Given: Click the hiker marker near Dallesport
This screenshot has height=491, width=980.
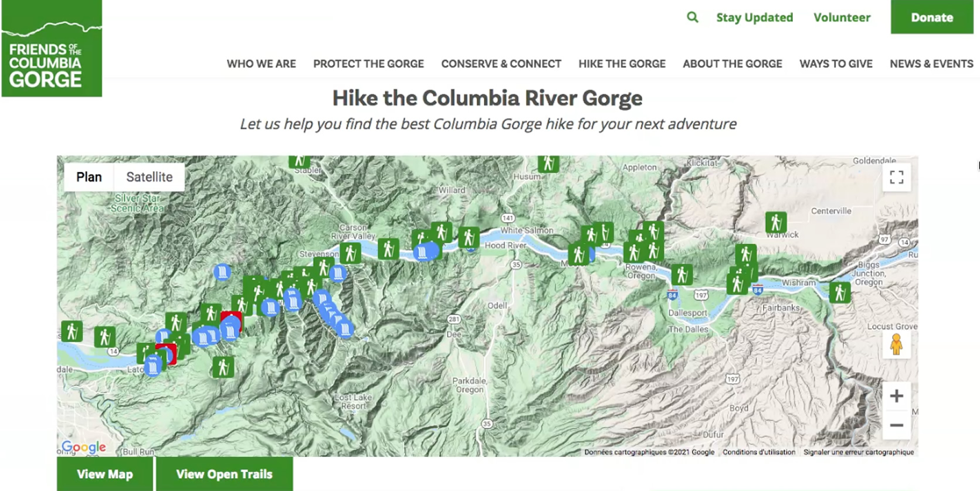Looking at the screenshot, I should pyautogui.click(x=681, y=274).
